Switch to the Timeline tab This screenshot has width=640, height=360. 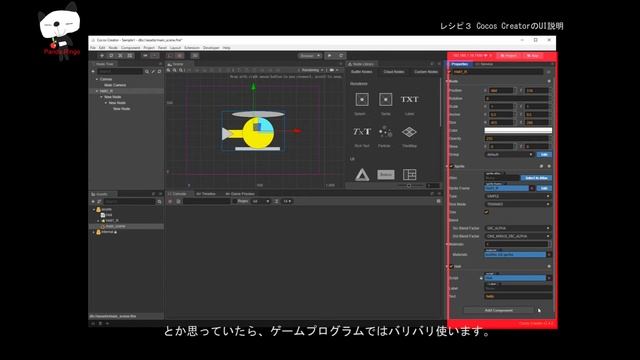click(206, 194)
